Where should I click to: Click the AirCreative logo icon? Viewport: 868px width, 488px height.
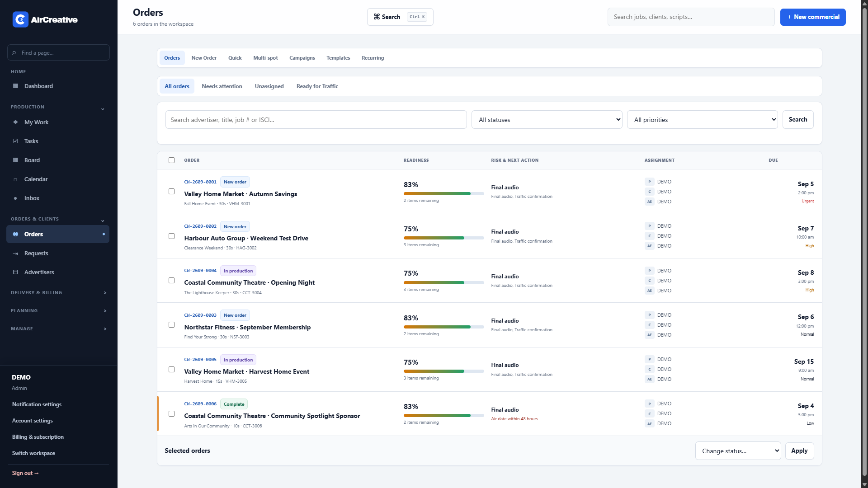(20, 19)
